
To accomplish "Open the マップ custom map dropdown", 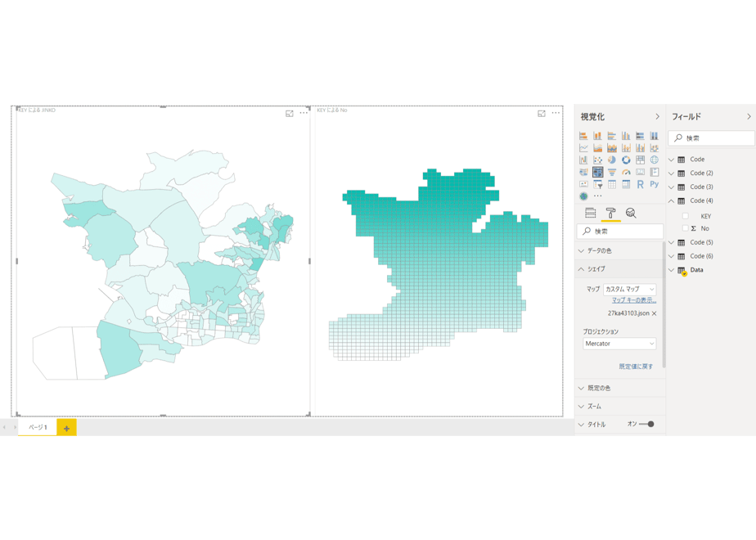I will (630, 289).
